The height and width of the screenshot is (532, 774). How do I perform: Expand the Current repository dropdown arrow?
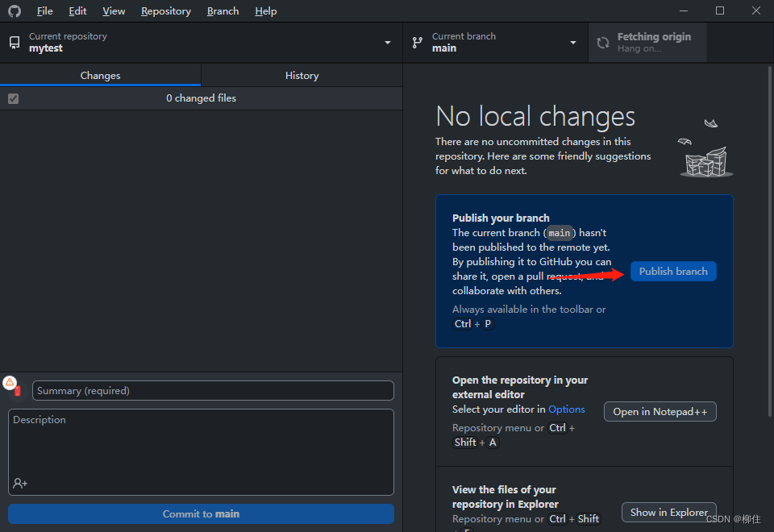point(388,43)
